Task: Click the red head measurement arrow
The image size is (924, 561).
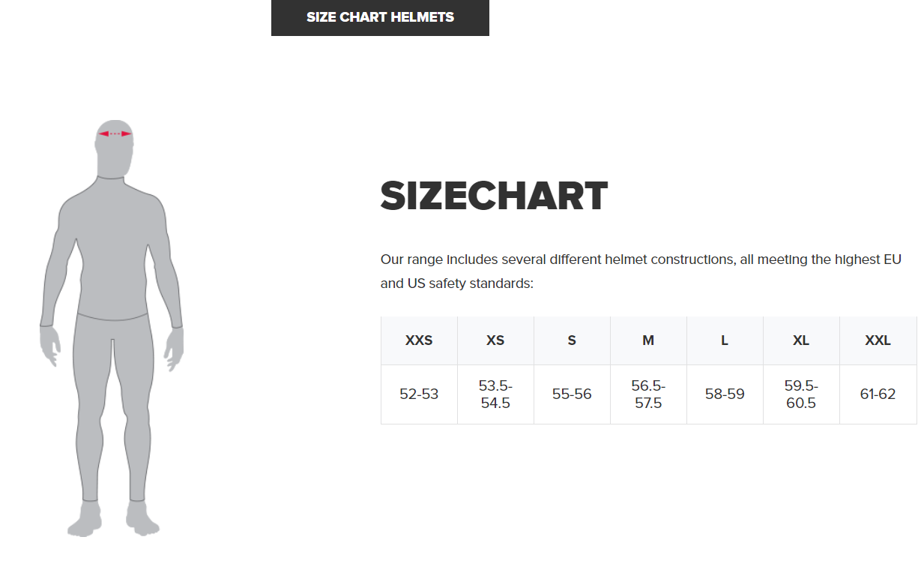Action: pos(115,133)
